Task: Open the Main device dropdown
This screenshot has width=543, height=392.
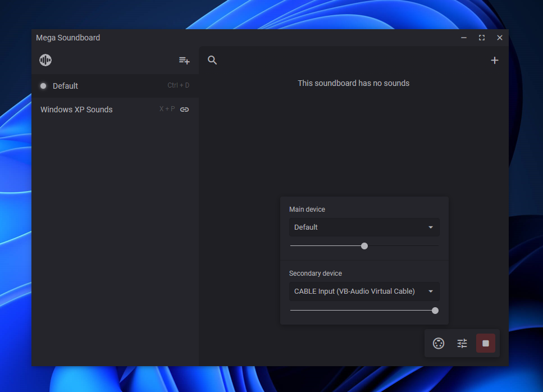Action: tap(364, 227)
